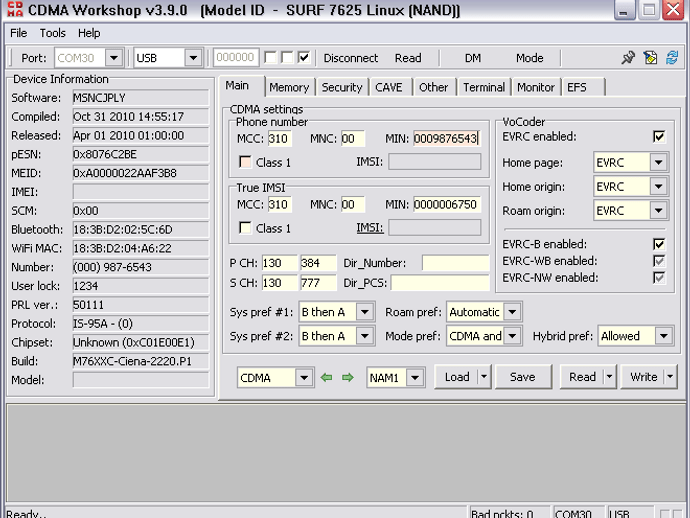
Task: Switch to the CAVE tab
Action: (389, 87)
